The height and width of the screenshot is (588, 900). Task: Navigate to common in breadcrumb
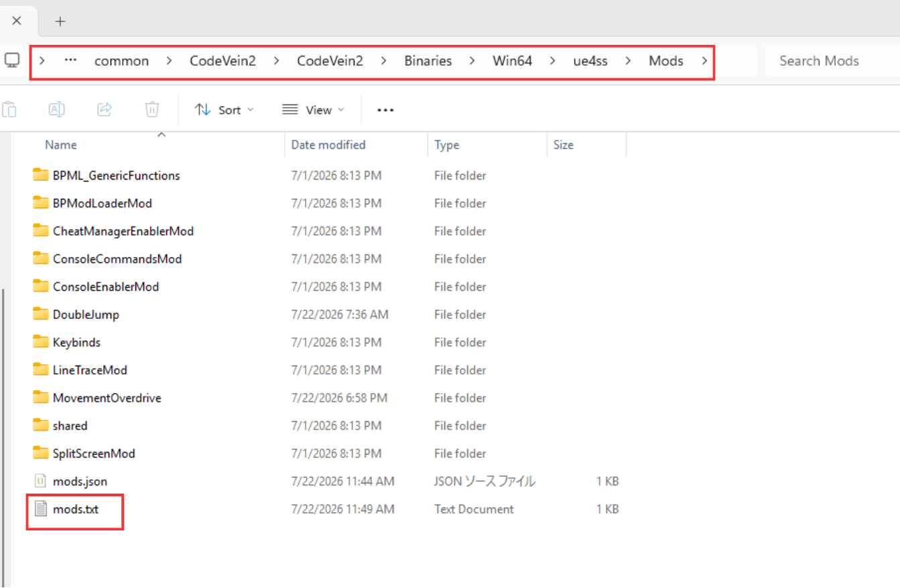tap(121, 61)
